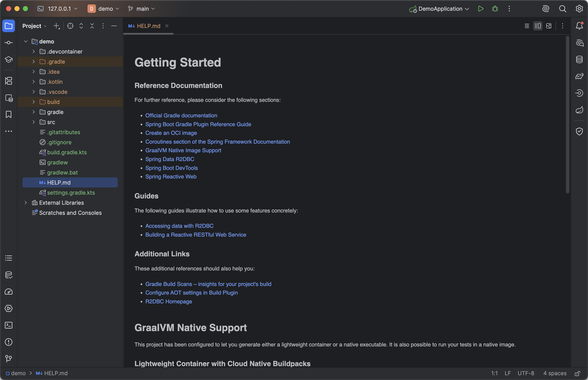
Task: Expand the src folder
Action: (x=34, y=122)
